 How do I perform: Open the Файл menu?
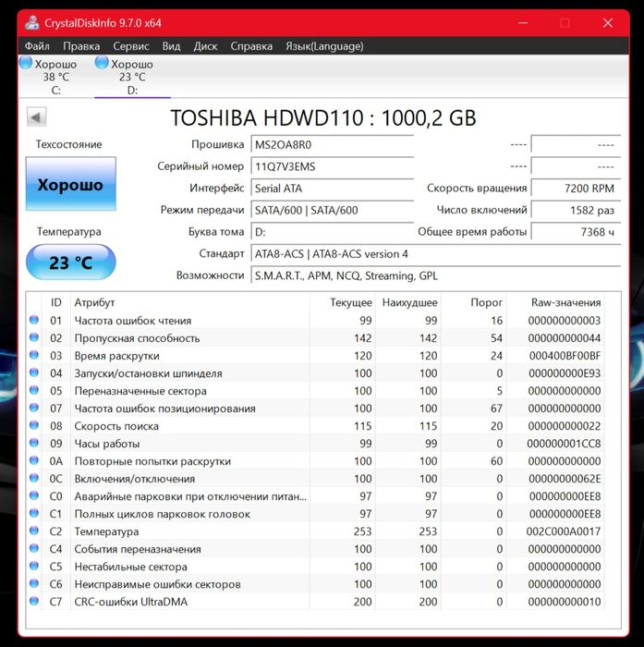pos(37,46)
